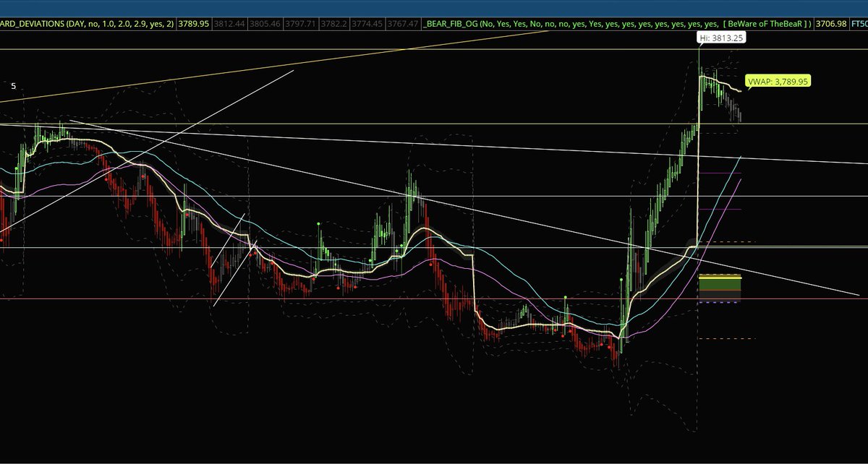This screenshot has height=464, width=868.
Task: Click the 3706.98 study value
Action: click(830, 24)
